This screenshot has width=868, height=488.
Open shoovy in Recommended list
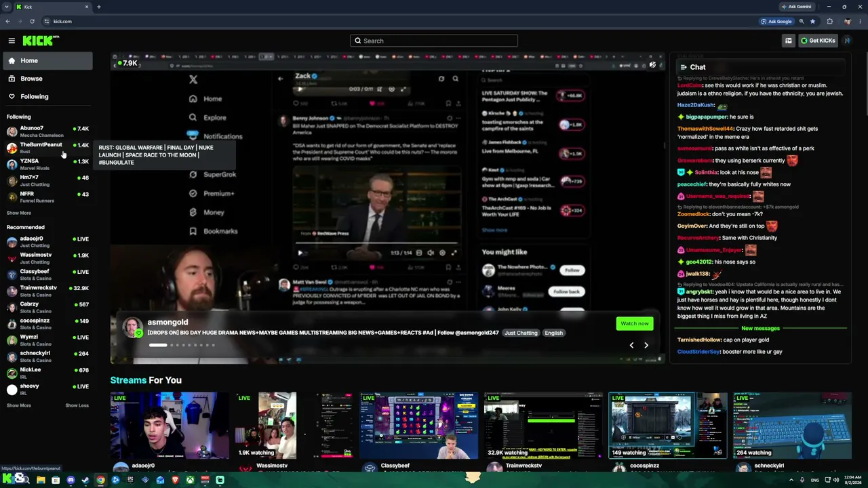click(x=47, y=389)
